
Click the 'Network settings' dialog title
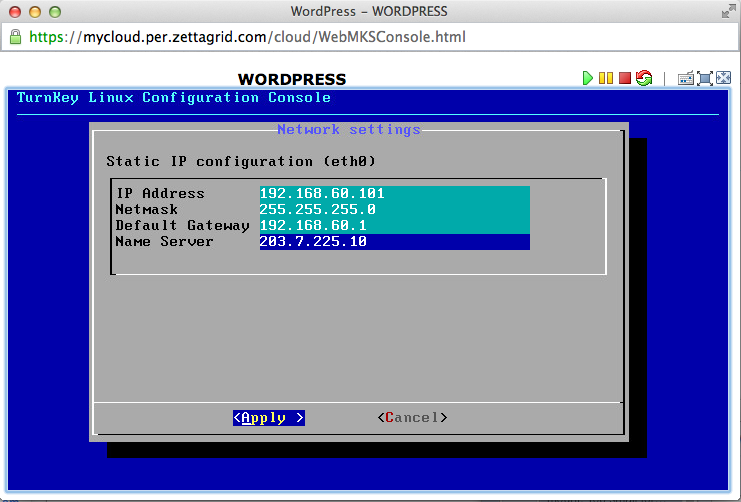(349, 130)
